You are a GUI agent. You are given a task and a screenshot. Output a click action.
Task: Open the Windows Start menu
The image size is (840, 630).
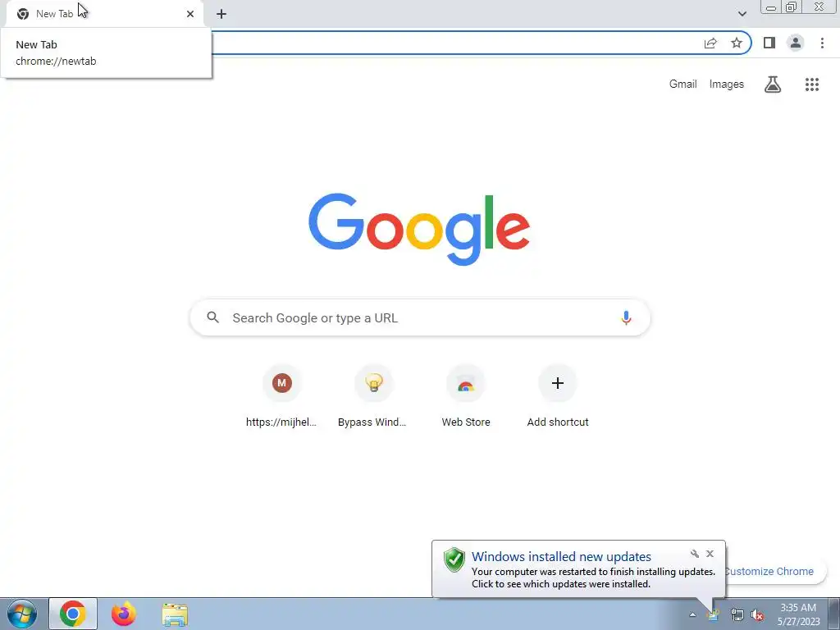click(22, 614)
